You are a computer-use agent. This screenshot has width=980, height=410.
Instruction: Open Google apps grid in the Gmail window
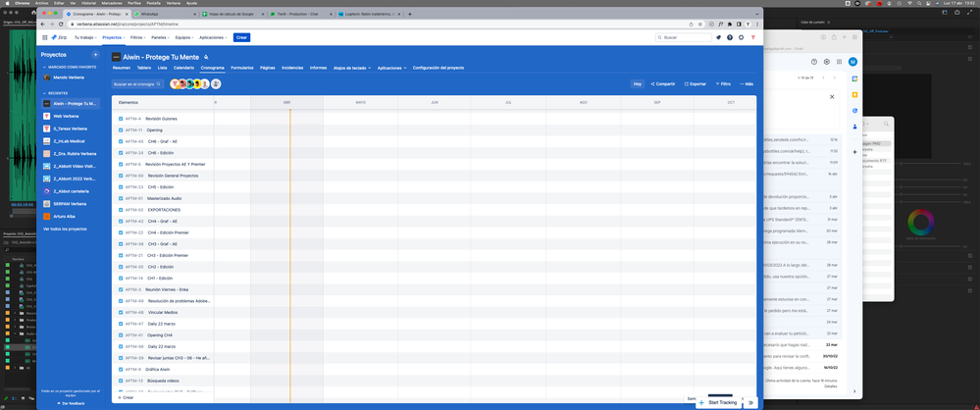(839, 62)
